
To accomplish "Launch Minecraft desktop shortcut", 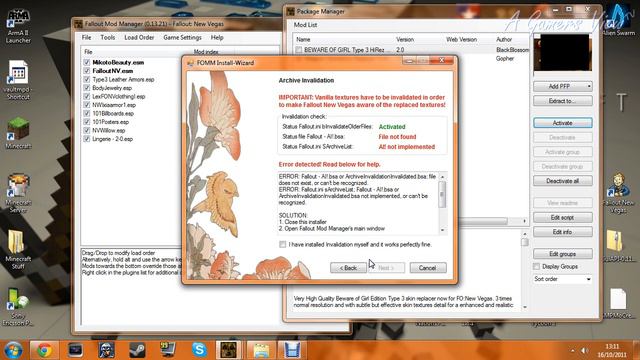I will pos(18,133).
